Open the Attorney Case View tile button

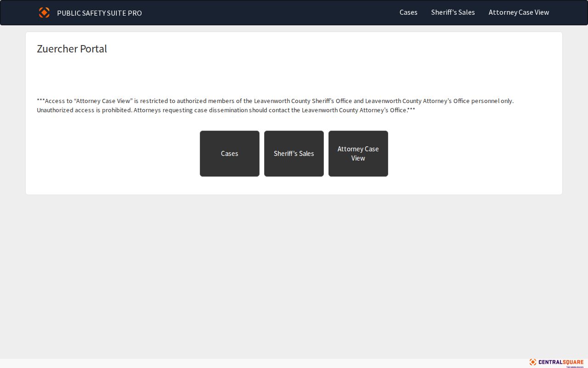(x=358, y=154)
